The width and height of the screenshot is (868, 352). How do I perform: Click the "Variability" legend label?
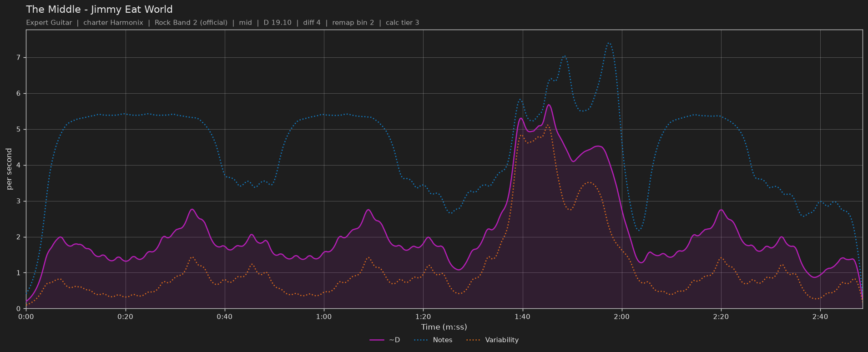tap(502, 340)
